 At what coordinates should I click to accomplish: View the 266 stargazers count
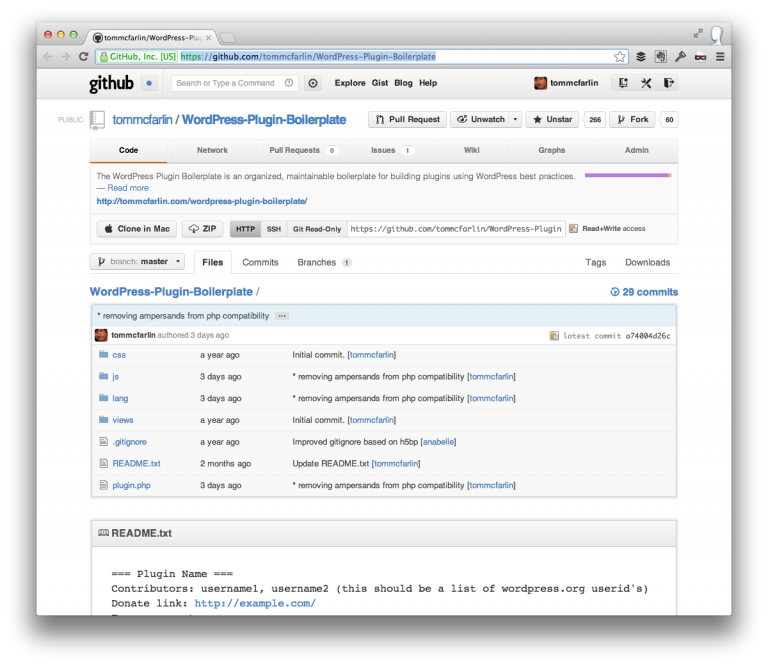click(595, 119)
